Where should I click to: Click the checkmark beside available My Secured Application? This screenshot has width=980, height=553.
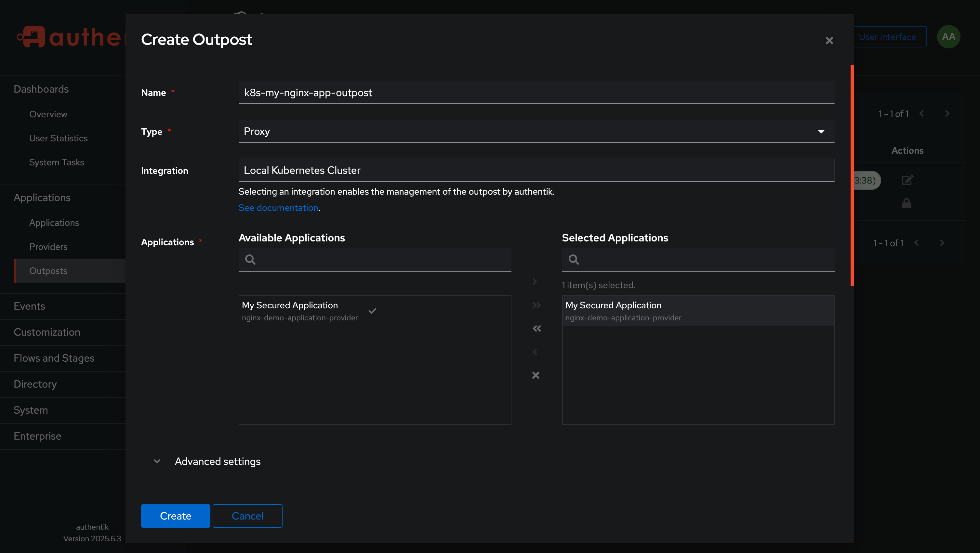[372, 311]
